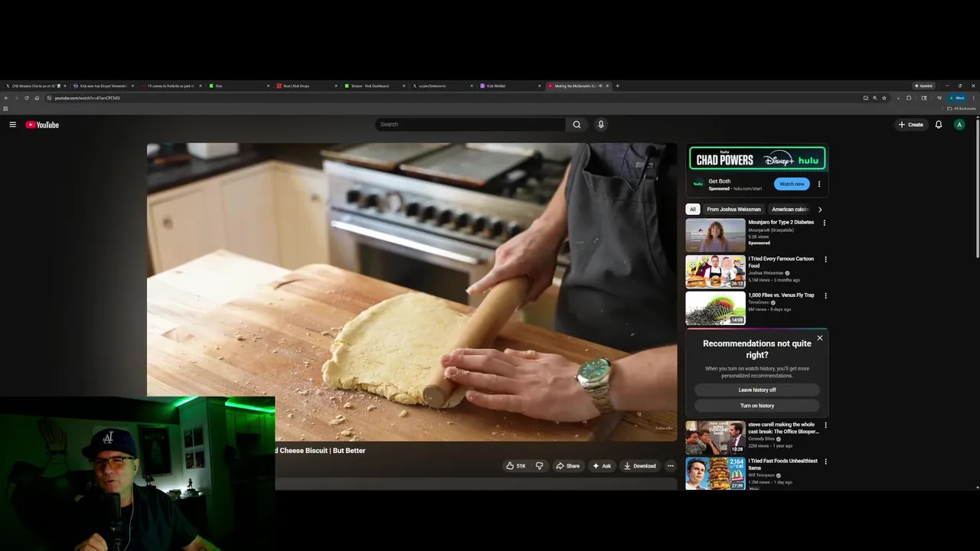Screen dimensions: 980x551
Task: Open options for the steve carell Office blooper video
Action: click(x=825, y=425)
